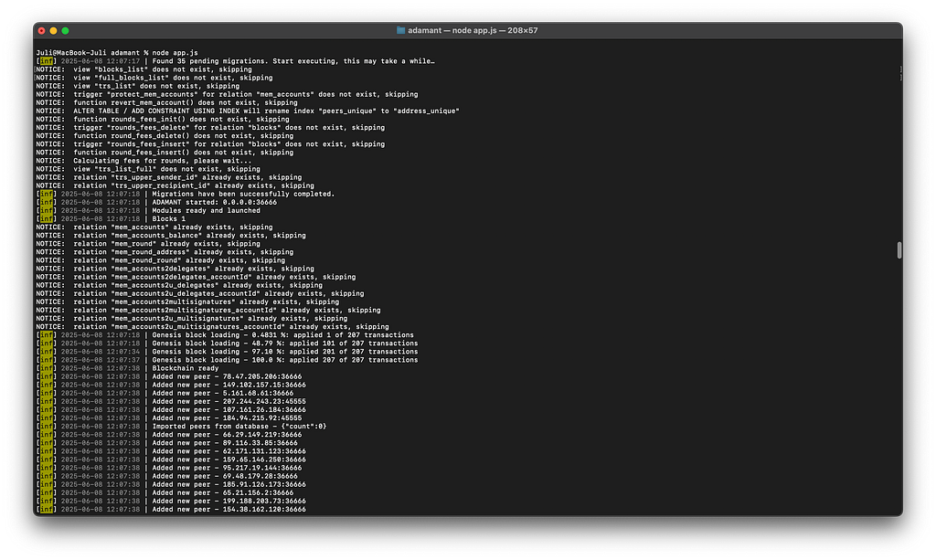Click the relation "mem_accounts2u_delegates_accountId" notice line

[x=200, y=294]
